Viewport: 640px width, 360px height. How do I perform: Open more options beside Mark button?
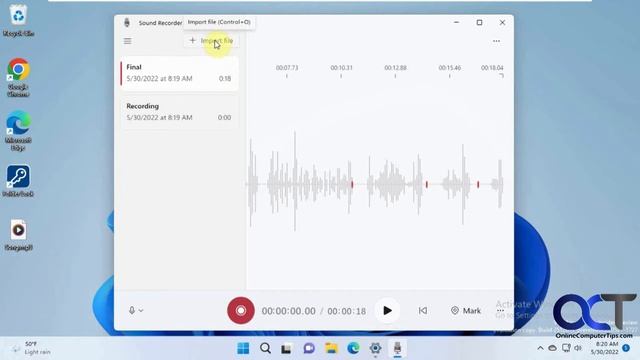tap(500, 311)
